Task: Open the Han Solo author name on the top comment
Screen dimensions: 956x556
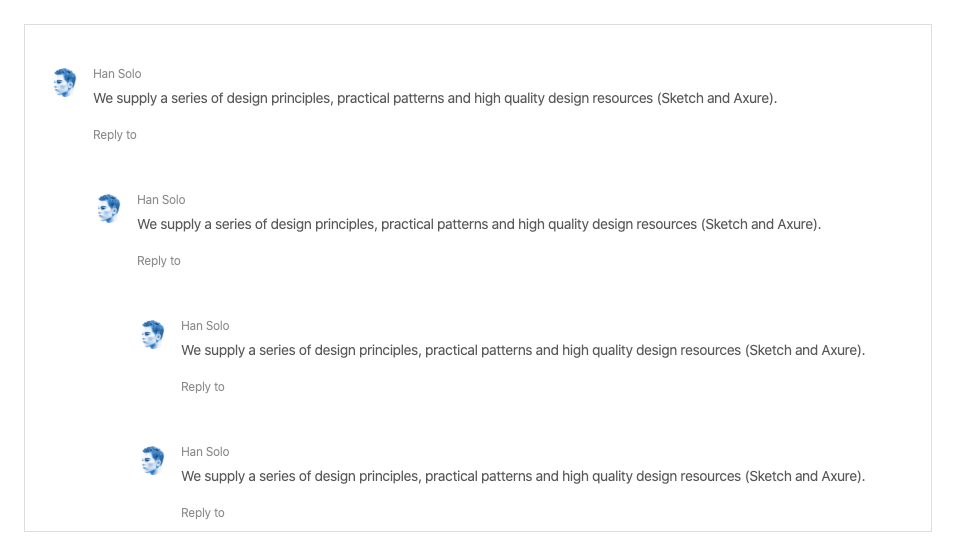Action: click(117, 74)
